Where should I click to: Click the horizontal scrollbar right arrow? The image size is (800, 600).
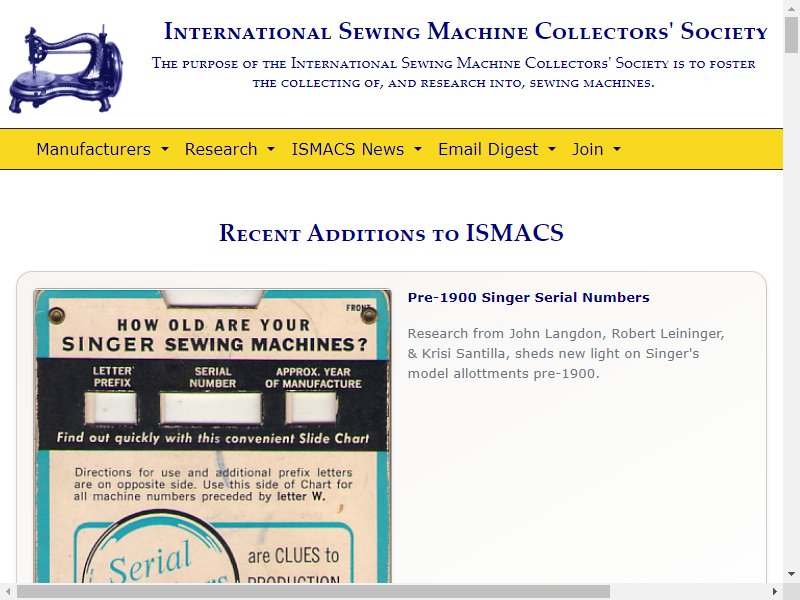[x=775, y=592]
